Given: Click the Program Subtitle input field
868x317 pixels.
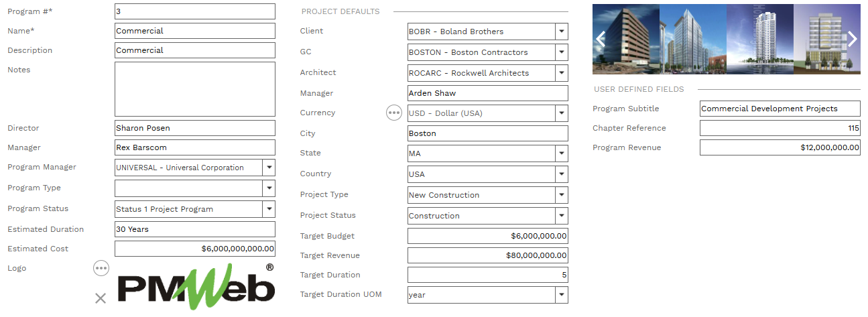Looking at the screenshot, I should 780,109.
